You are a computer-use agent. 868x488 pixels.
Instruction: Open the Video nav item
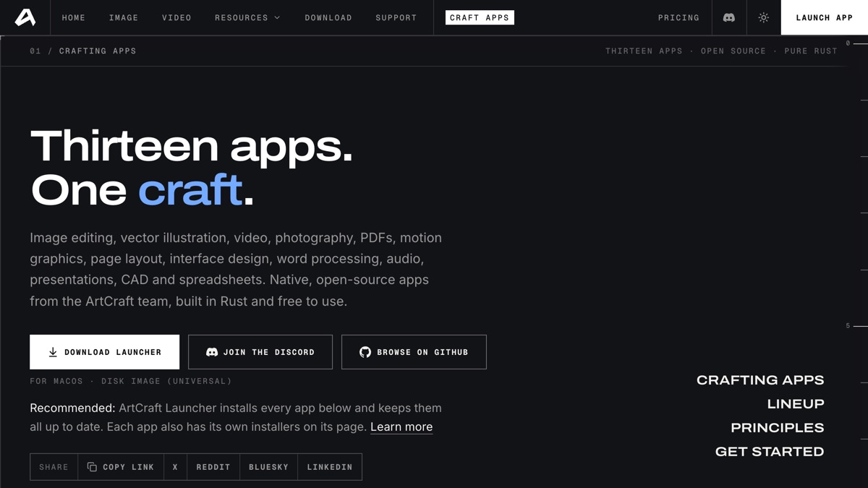pos(176,17)
